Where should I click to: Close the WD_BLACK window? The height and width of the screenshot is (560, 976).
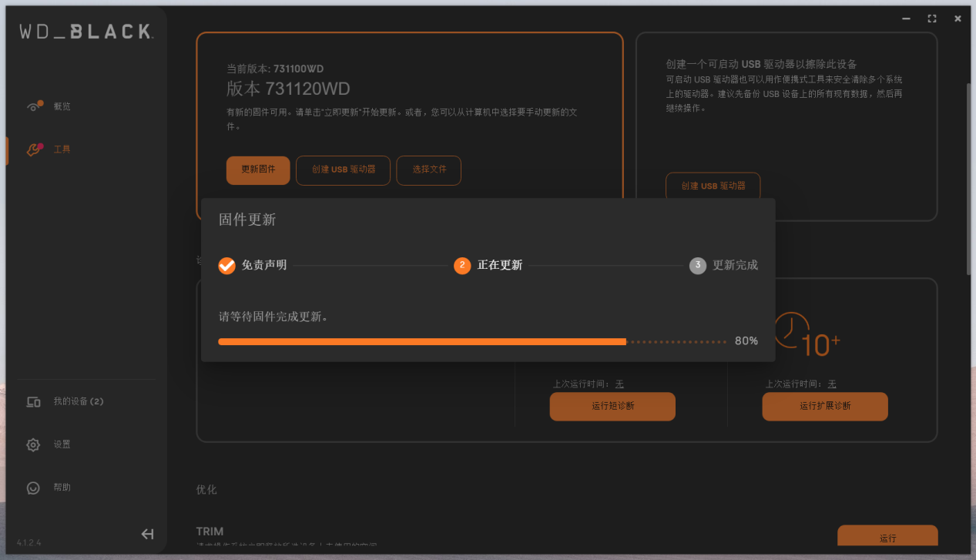pyautogui.click(x=958, y=18)
